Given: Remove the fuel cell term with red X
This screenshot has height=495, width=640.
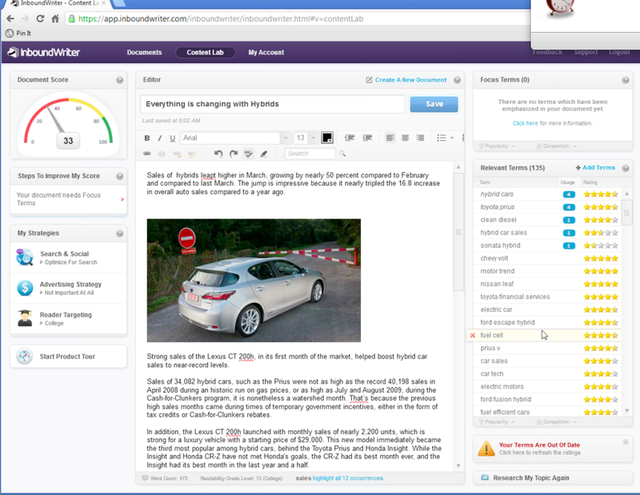Looking at the screenshot, I should pos(472,335).
